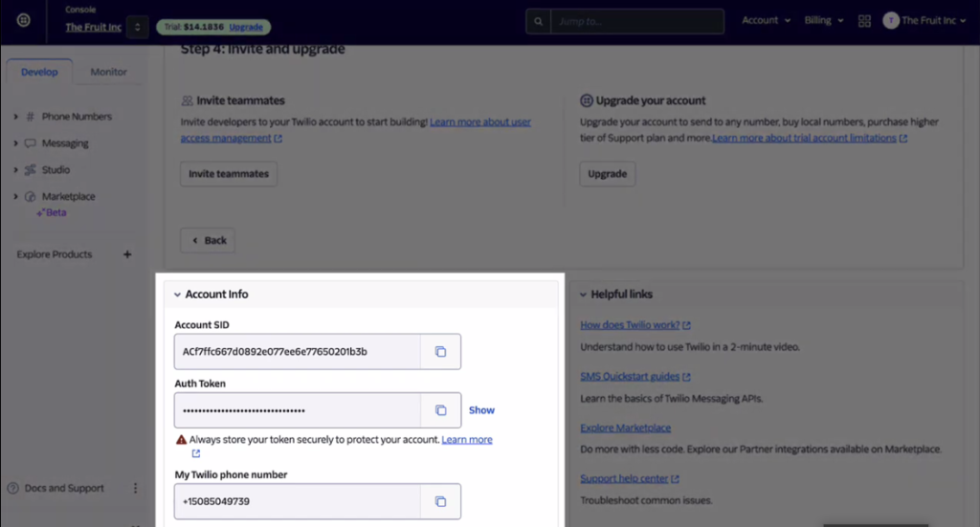Image resolution: width=980 pixels, height=527 pixels.
Task: Click the trial Upgrade link in top bar
Action: pos(246,27)
